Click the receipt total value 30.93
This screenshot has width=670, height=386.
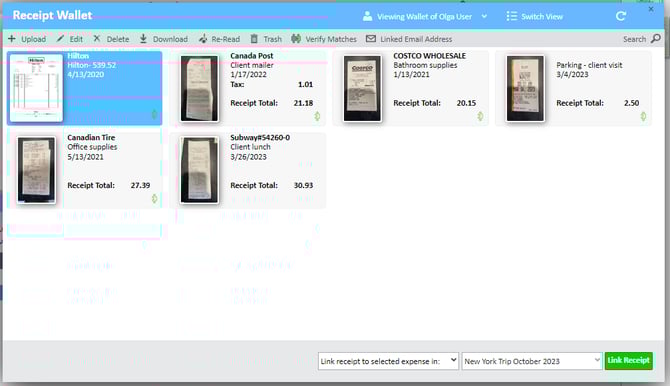[303, 185]
